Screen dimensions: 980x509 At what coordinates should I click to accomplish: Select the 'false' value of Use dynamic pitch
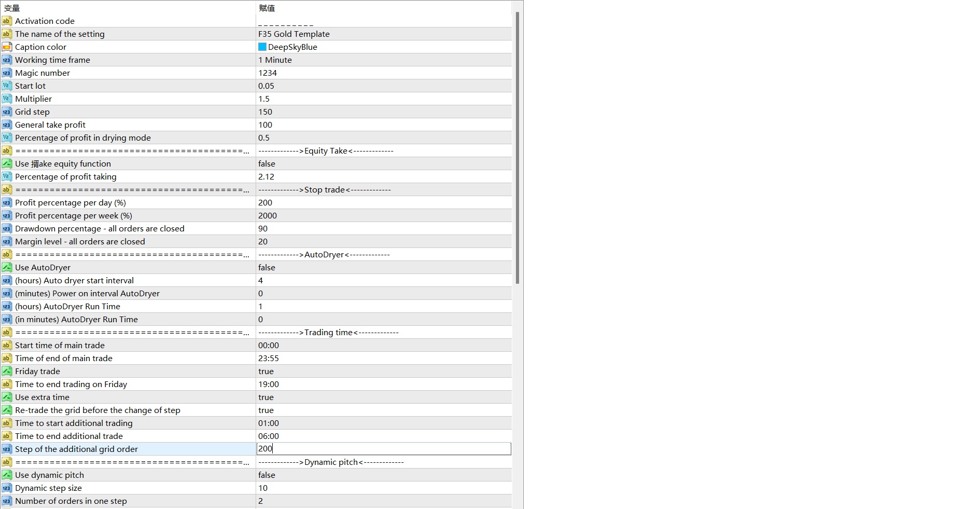click(267, 475)
